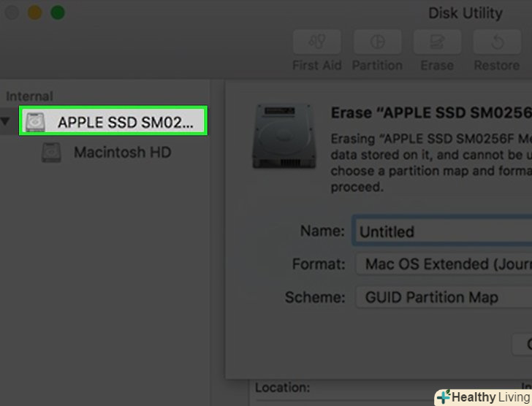Click the Disk Utility window title

(x=465, y=13)
